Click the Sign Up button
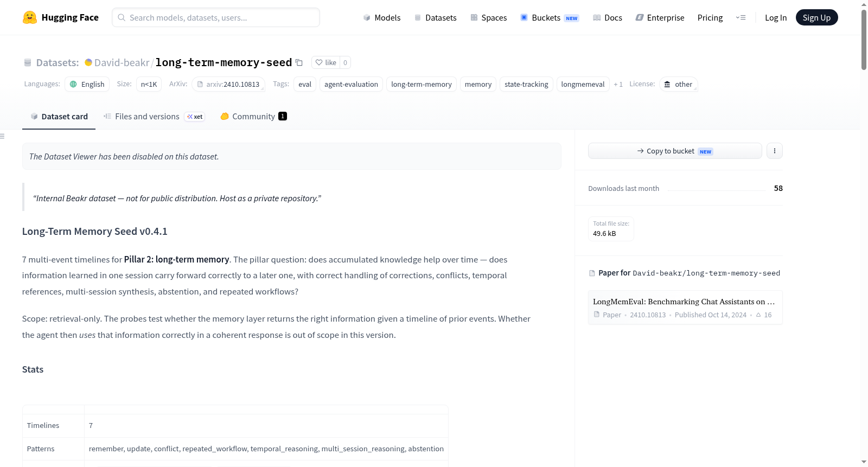This screenshot has height=467, width=868. (817, 17)
